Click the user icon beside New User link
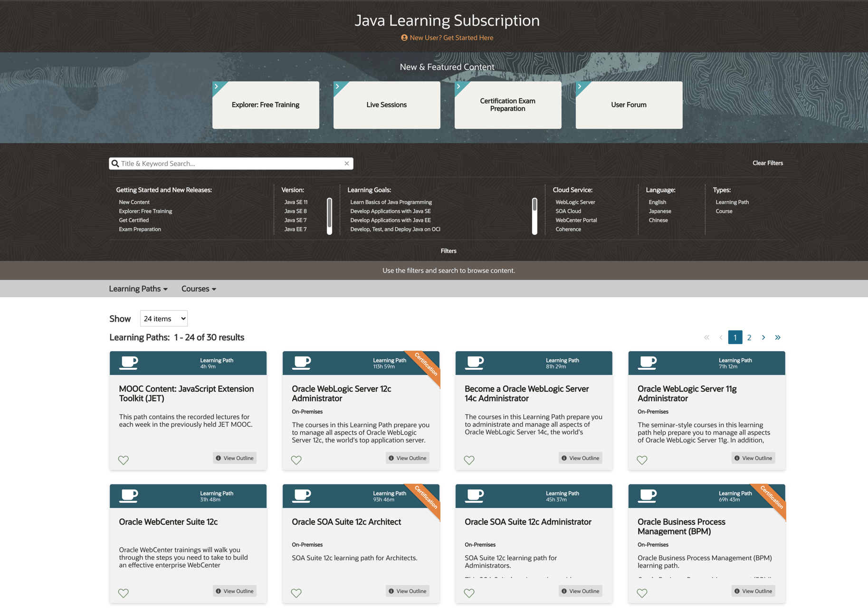This screenshot has height=615, width=868. click(404, 38)
